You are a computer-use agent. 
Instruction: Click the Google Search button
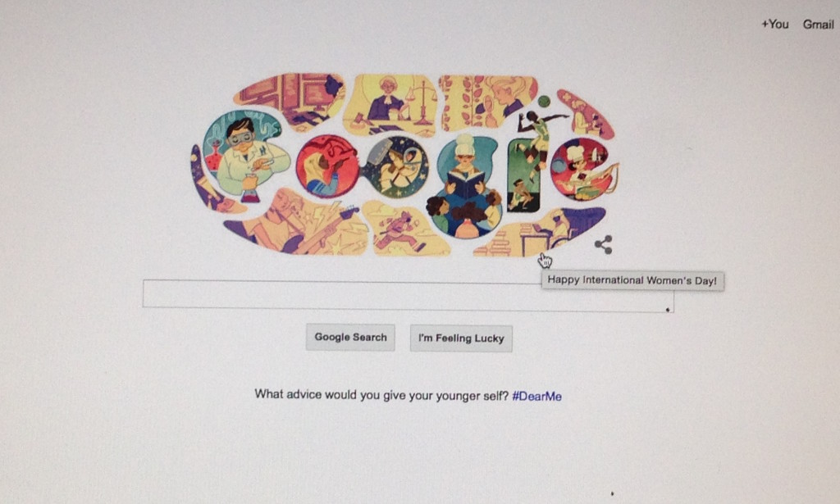point(350,337)
